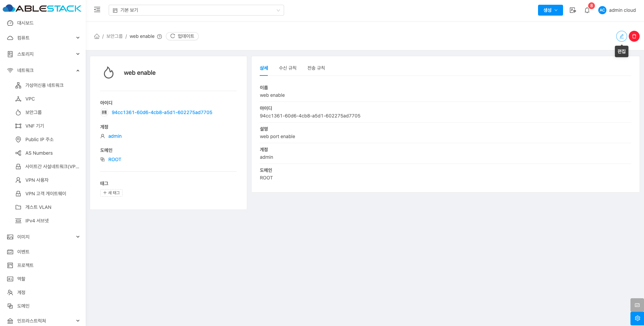Screen dimensions: 644x326
Task: Click the edit pencil button
Action: click(622, 36)
